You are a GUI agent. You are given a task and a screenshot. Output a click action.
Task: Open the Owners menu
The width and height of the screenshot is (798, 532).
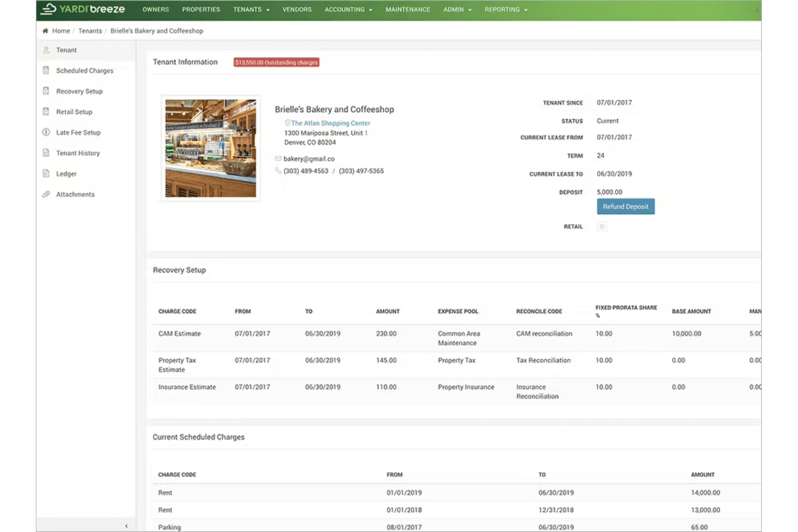click(156, 10)
